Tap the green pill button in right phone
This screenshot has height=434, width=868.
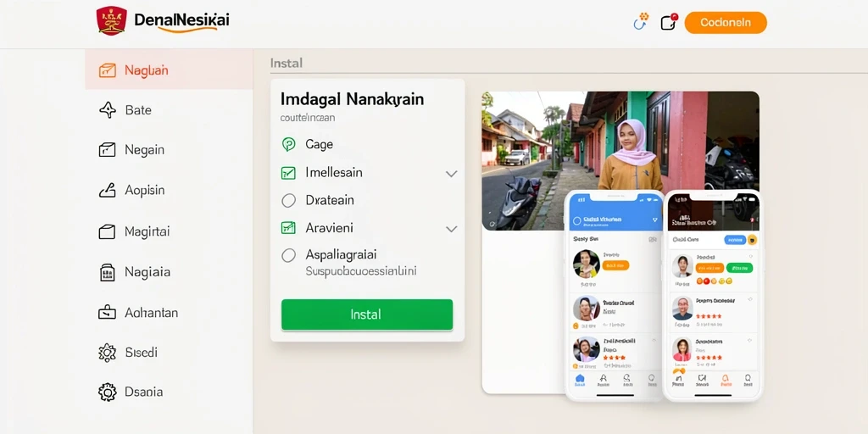tap(739, 268)
